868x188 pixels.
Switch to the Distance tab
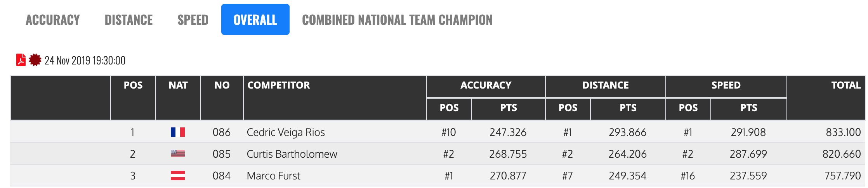point(128,20)
